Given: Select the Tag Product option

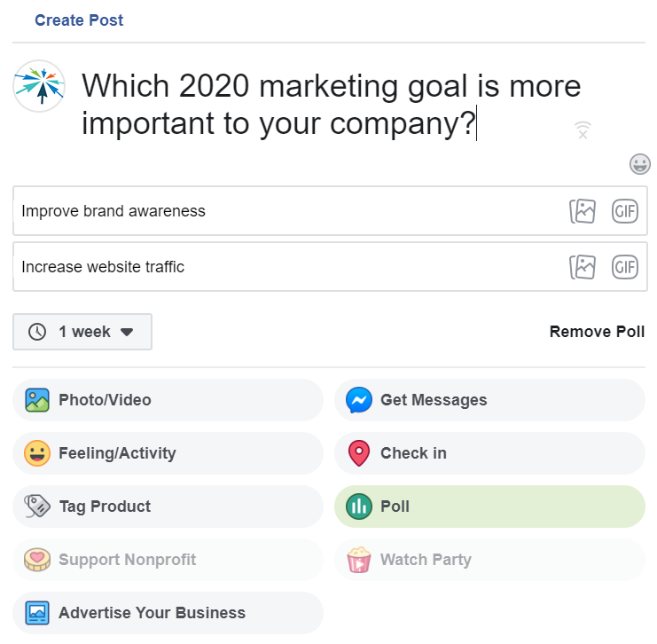Looking at the screenshot, I should [x=168, y=507].
